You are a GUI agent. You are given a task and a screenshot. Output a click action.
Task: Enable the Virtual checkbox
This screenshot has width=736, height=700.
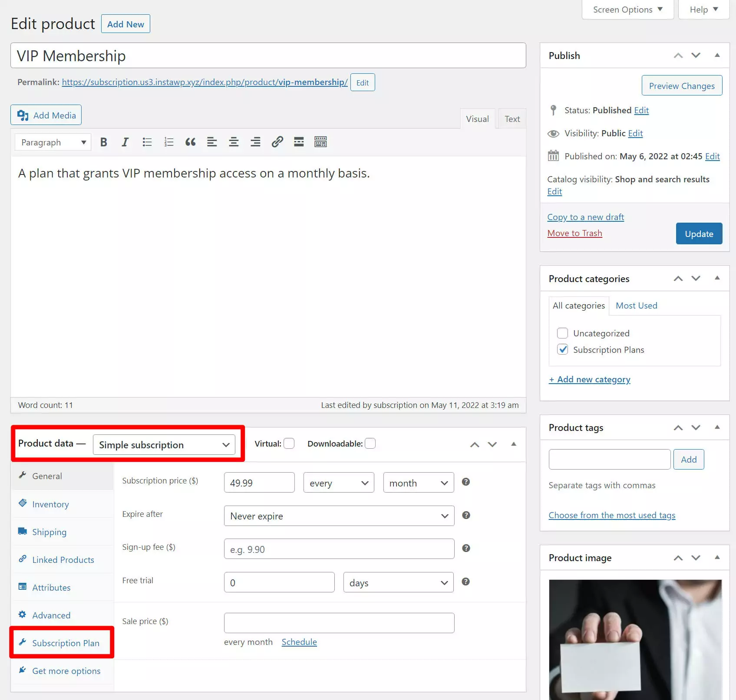pos(289,444)
